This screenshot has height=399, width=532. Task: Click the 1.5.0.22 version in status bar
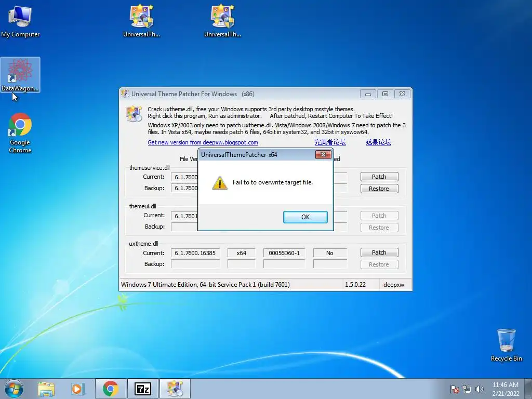tap(355, 285)
